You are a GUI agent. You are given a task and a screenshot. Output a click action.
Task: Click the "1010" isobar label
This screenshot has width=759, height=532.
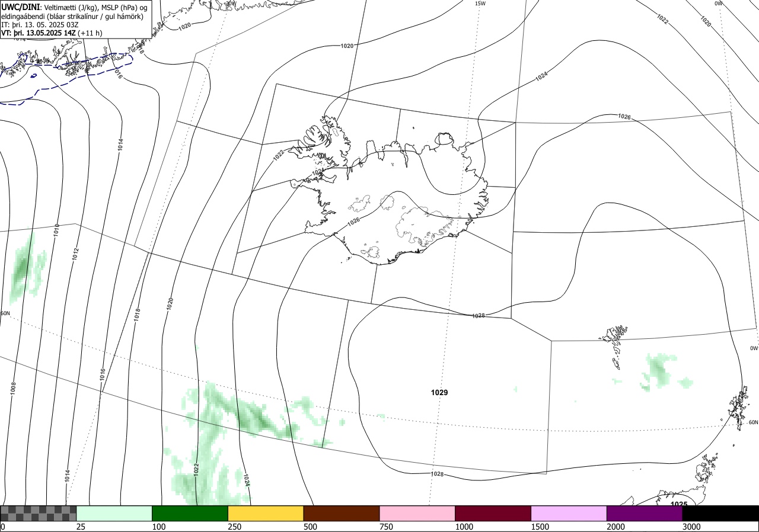click(56, 230)
